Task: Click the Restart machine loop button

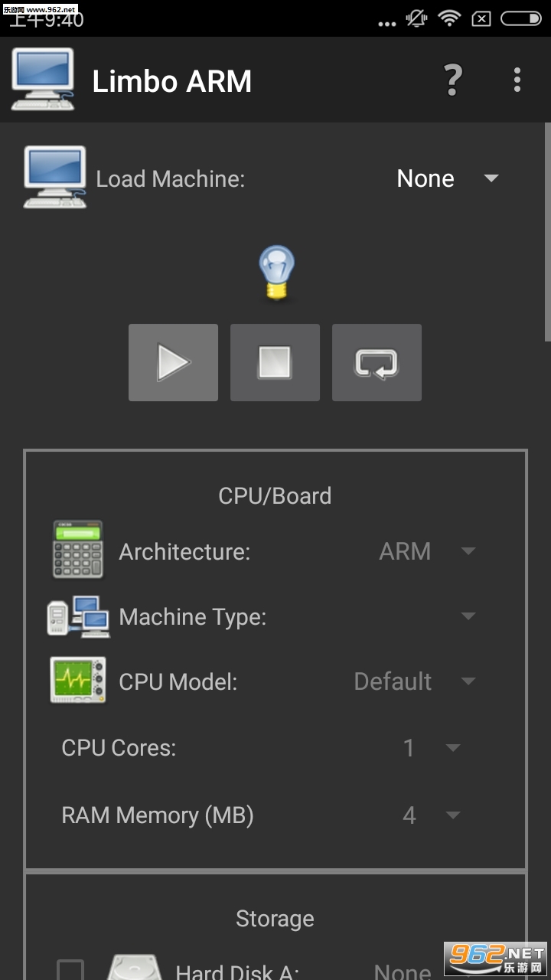Action: click(x=377, y=362)
